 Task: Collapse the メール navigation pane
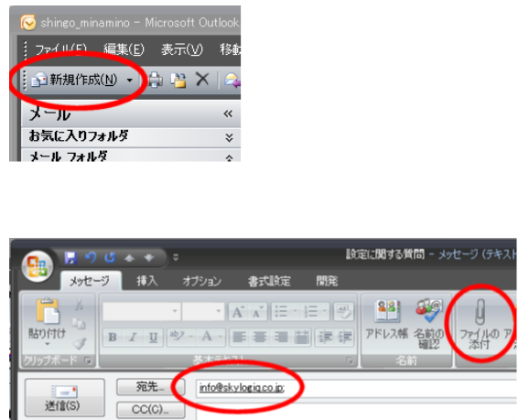[x=228, y=113]
